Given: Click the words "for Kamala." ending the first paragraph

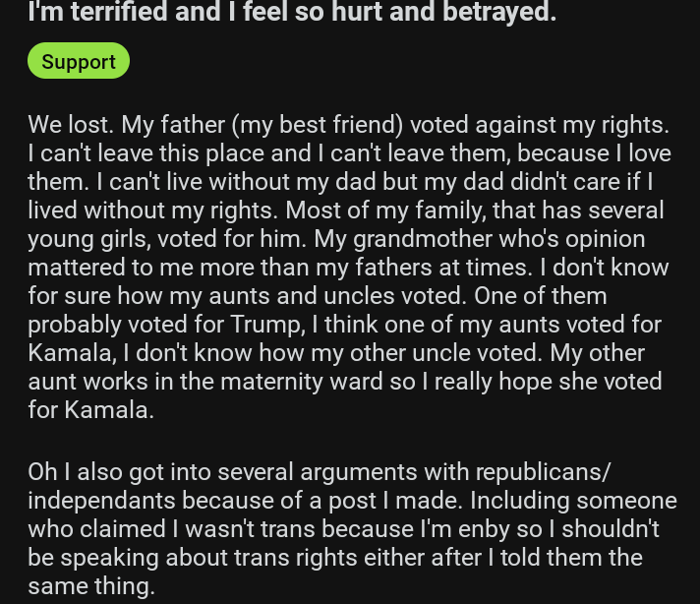Looking at the screenshot, I should pos(91,409).
